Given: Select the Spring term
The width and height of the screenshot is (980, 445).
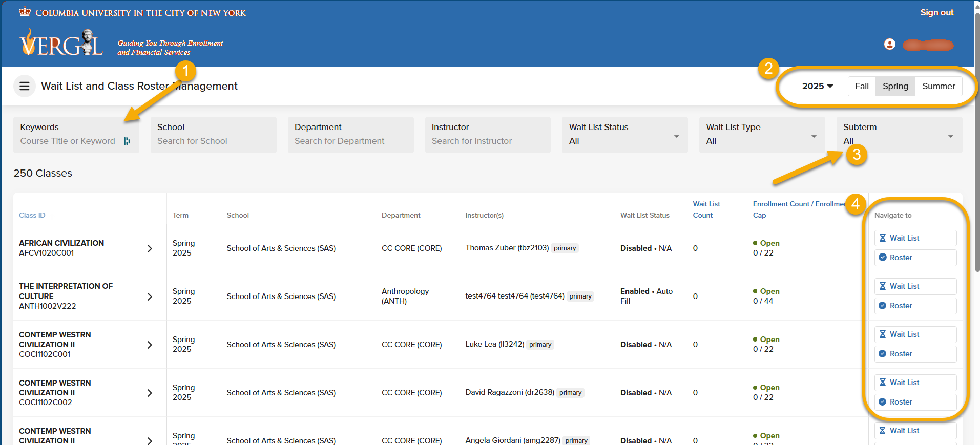Looking at the screenshot, I should tap(895, 86).
